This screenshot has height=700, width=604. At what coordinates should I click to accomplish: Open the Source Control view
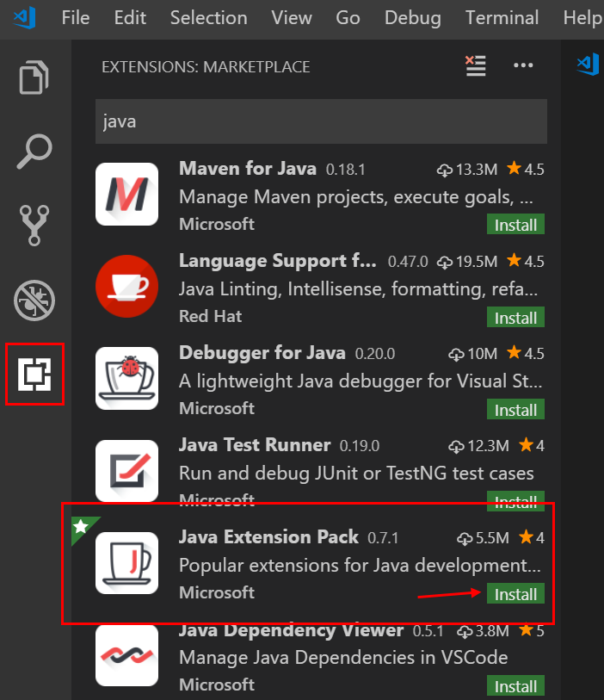tap(34, 226)
